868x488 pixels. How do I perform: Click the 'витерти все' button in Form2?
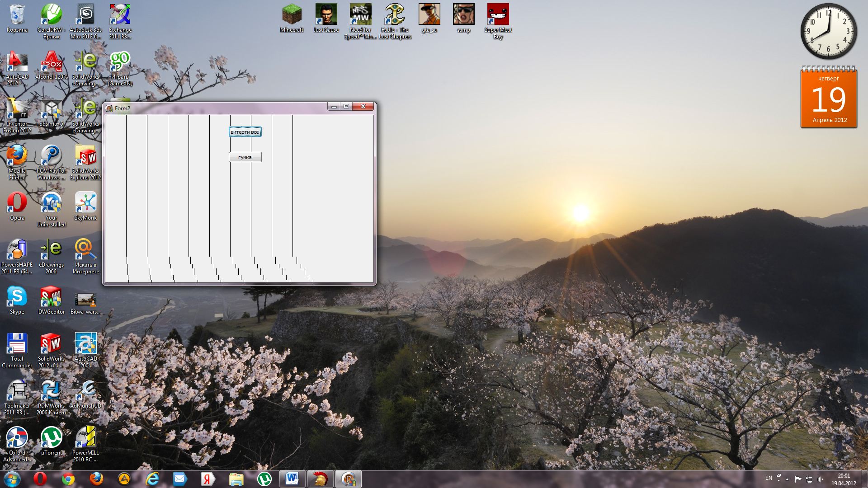245,132
